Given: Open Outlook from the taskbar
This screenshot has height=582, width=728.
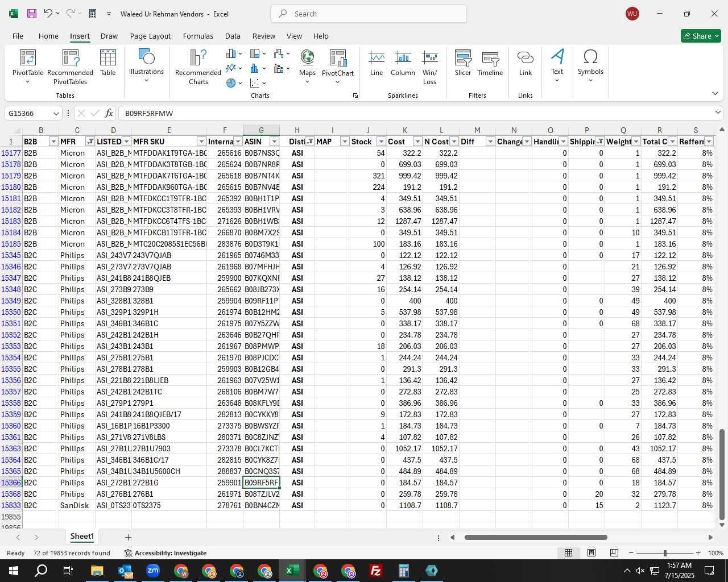Looking at the screenshot, I should (x=125, y=571).
